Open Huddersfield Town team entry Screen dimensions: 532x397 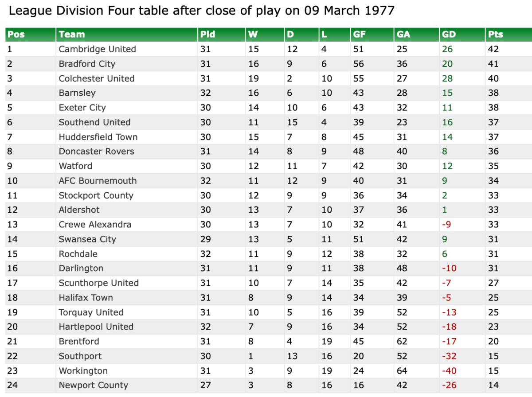pyautogui.click(x=98, y=137)
